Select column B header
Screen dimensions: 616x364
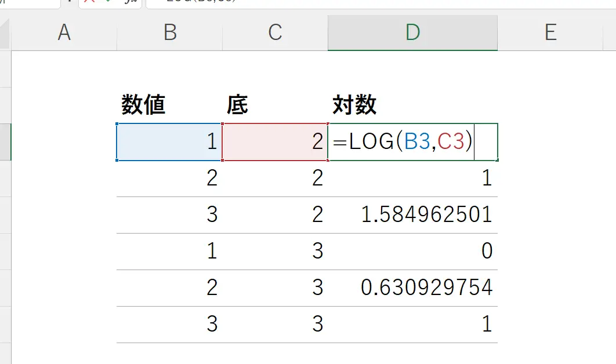(x=169, y=33)
